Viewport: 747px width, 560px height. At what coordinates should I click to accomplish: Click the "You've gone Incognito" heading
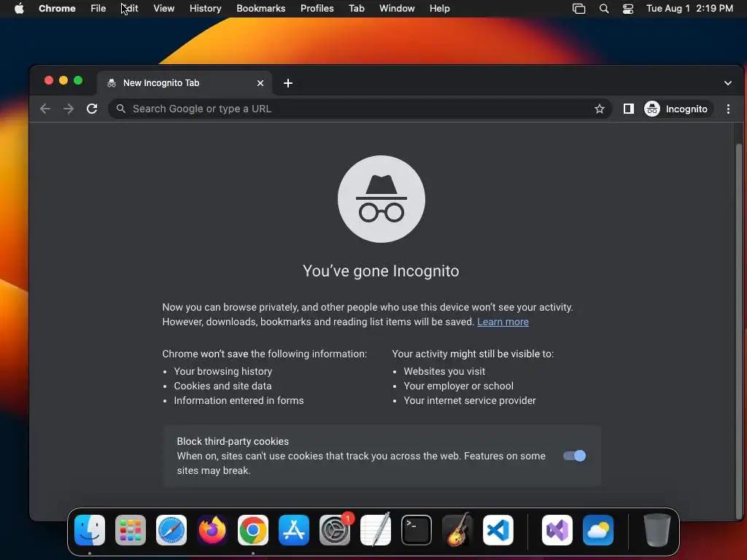(x=381, y=271)
